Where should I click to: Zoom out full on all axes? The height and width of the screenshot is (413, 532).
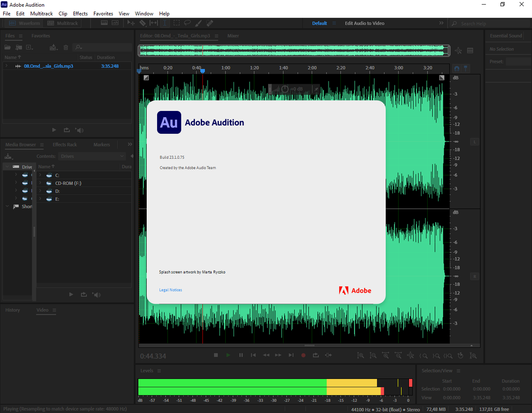coord(411,355)
